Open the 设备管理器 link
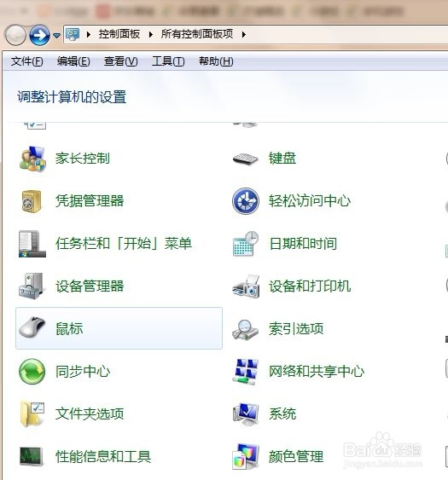This screenshot has height=480, width=448. click(90, 286)
